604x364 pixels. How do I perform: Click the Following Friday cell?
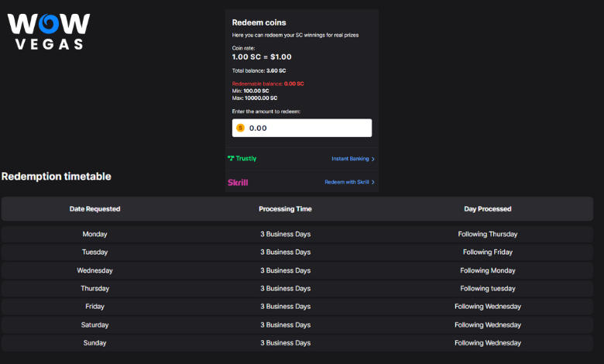pos(488,252)
